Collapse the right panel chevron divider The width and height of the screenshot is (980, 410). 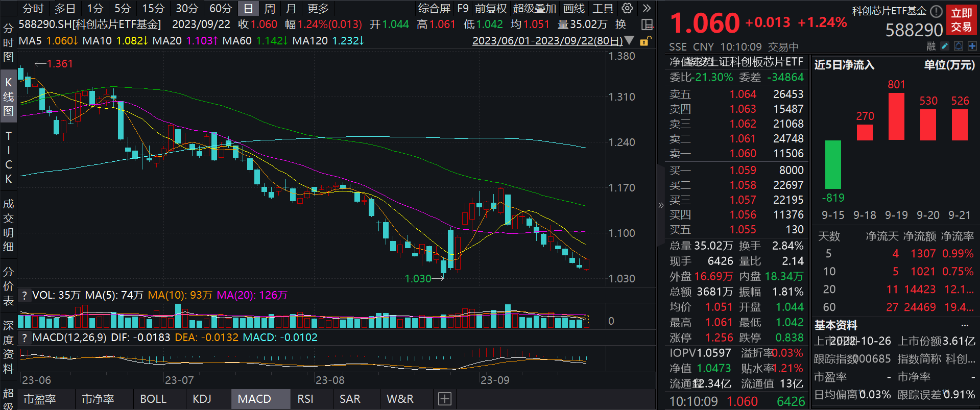[661, 205]
